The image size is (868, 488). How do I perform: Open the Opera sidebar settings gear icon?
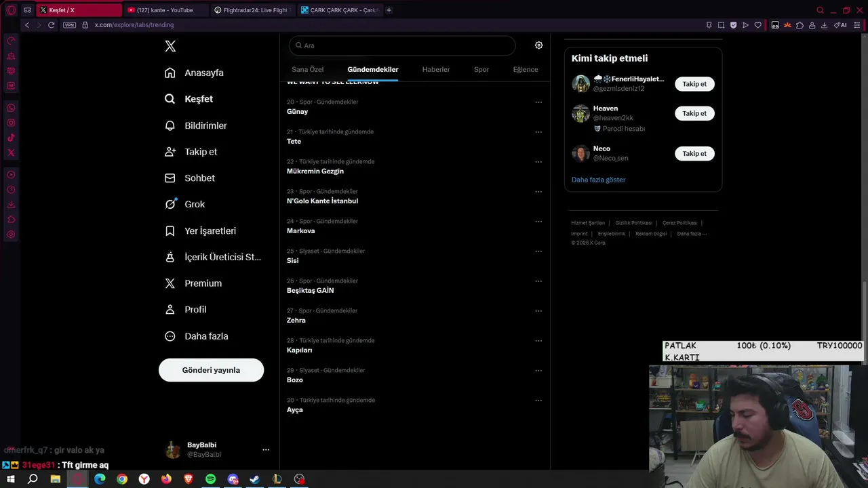point(11,235)
